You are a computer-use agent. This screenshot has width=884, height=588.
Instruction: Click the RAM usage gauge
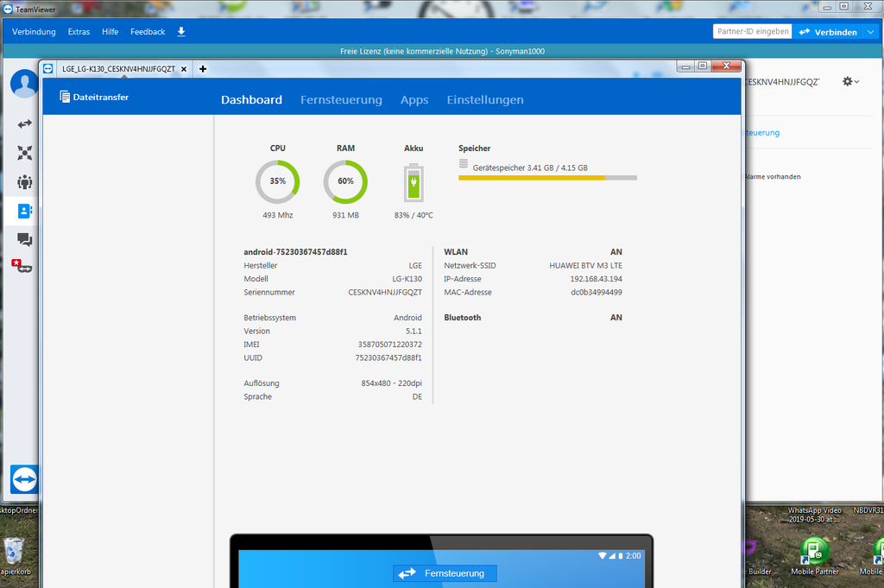pyautogui.click(x=345, y=181)
